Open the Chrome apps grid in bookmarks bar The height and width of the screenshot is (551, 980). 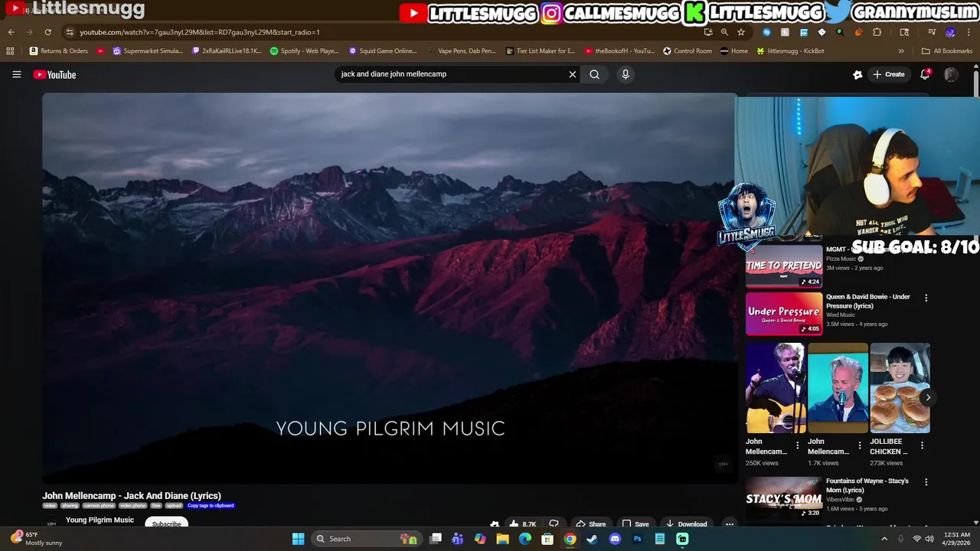[10, 51]
